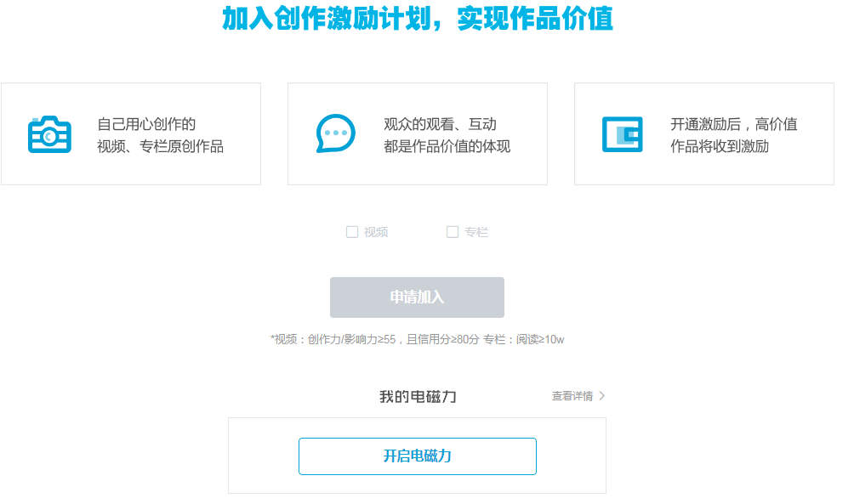Click the 申请加入 button

point(417,297)
